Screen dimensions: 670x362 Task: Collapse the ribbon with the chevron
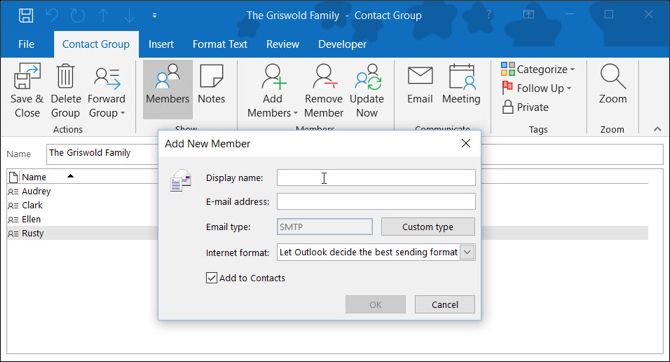pyautogui.click(x=657, y=129)
